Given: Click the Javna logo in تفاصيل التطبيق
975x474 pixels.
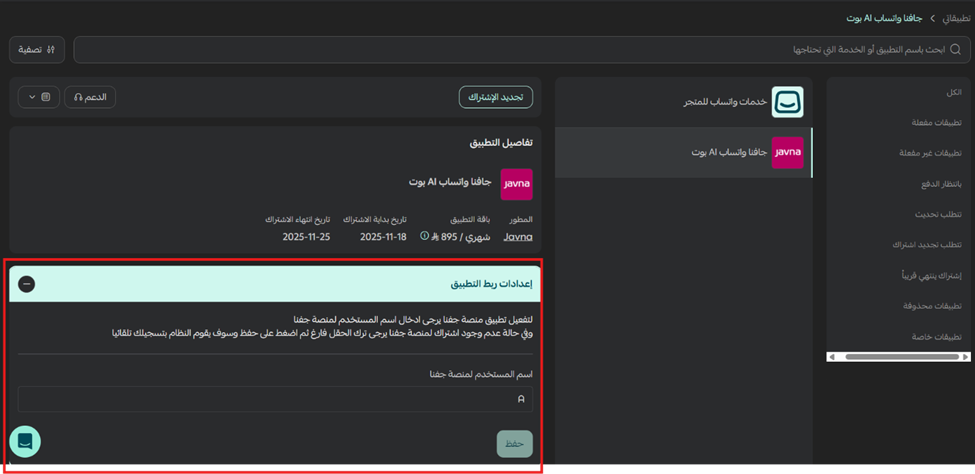Looking at the screenshot, I should [x=517, y=184].
